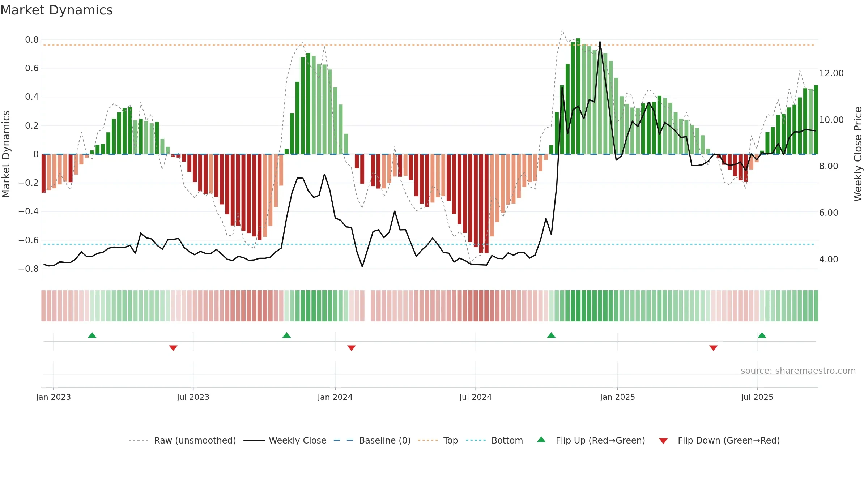The image size is (868, 488).
Task: Click the 4.00 tick on right axis
Action: click(829, 260)
